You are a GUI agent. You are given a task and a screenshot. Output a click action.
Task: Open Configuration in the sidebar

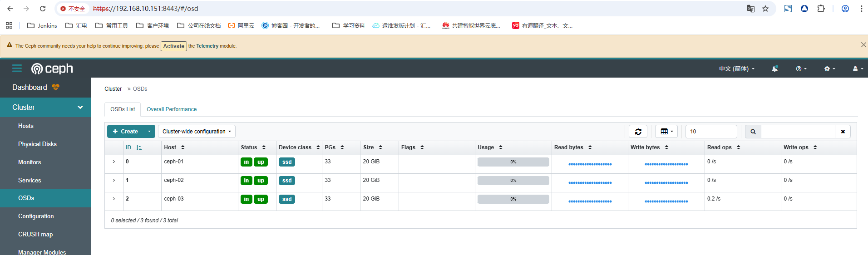[36, 216]
